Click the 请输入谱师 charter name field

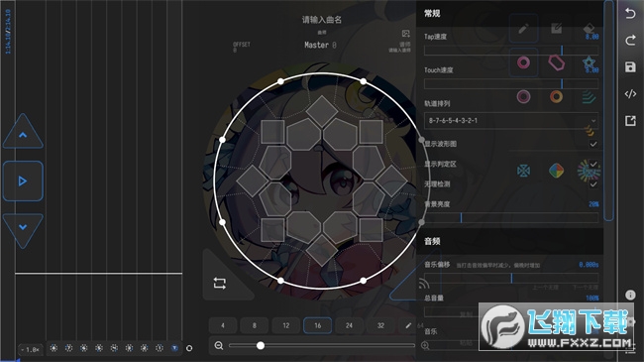[399, 51]
